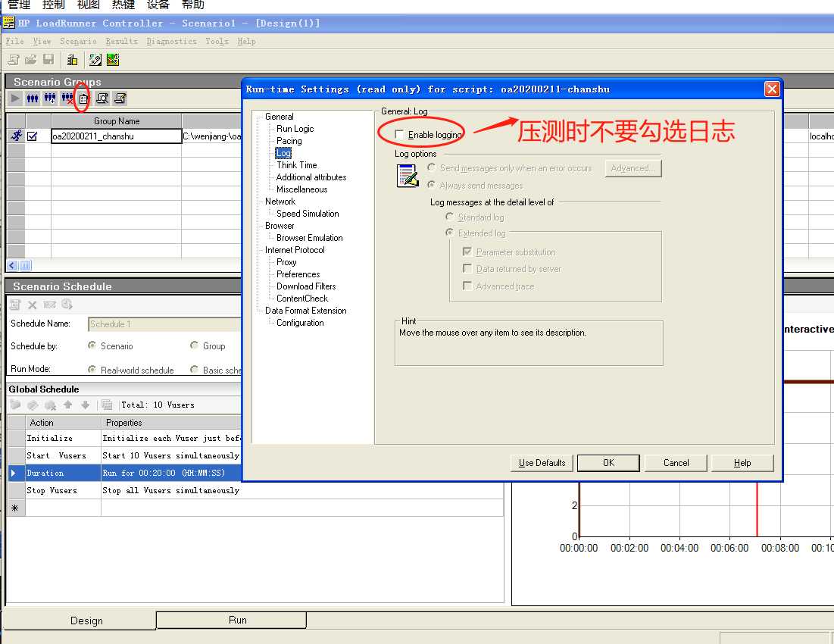Open Think Time settings in tree
Viewport: 834px width, 644px height.
tap(297, 165)
